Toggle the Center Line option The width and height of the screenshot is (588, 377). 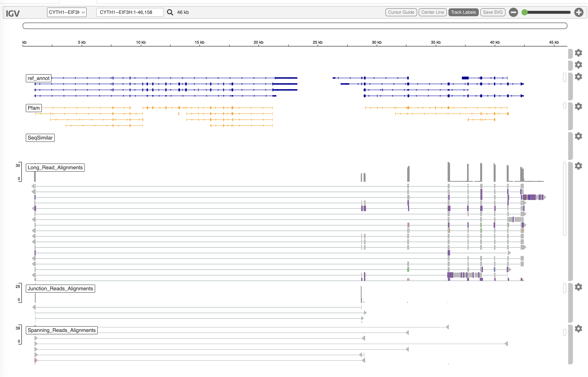[432, 12]
